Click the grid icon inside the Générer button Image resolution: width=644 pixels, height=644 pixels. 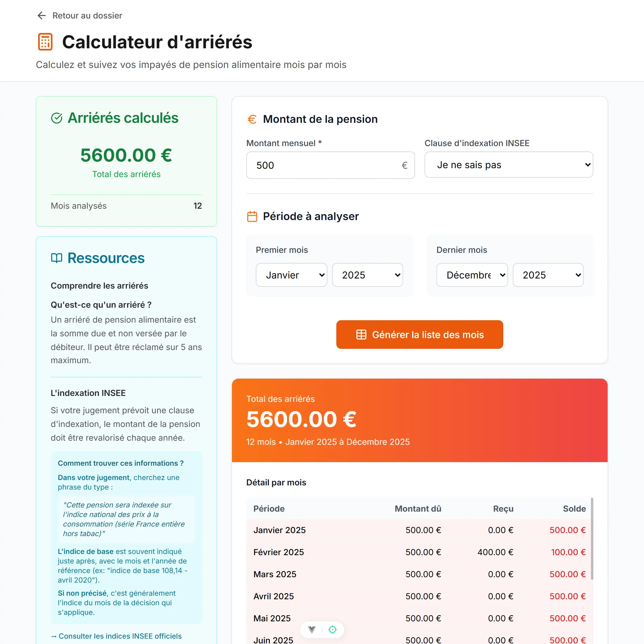pos(361,334)
